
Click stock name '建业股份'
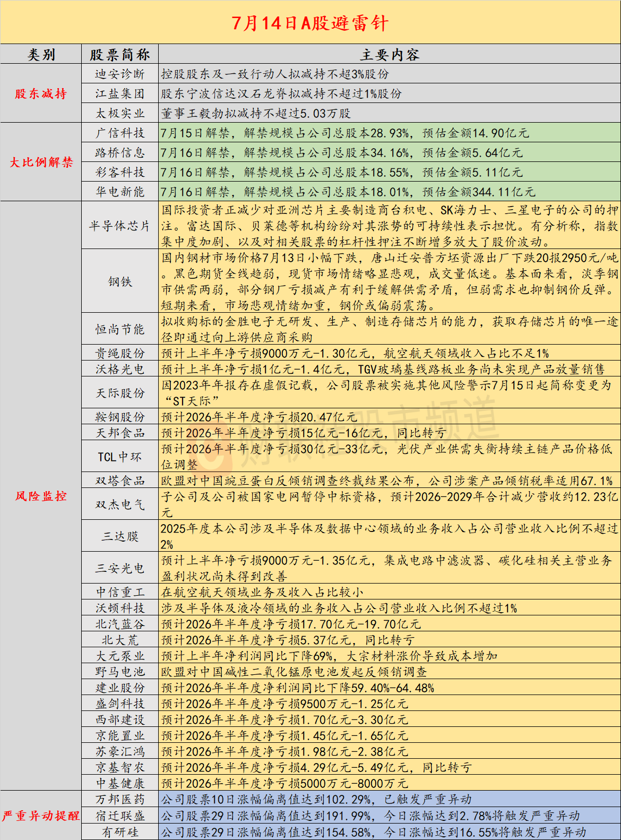coord(120,688)
